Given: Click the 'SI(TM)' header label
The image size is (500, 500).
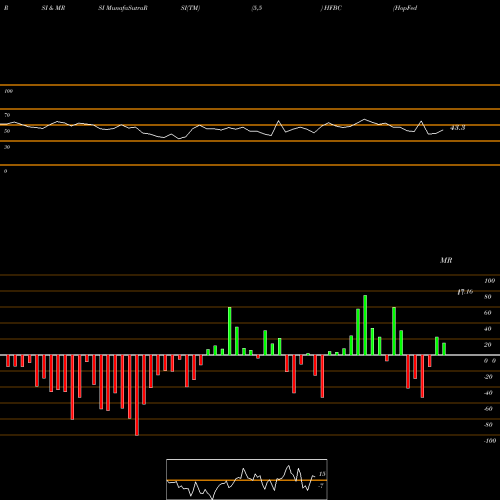Looking at the screenshot, I should [x=190, y=8].
